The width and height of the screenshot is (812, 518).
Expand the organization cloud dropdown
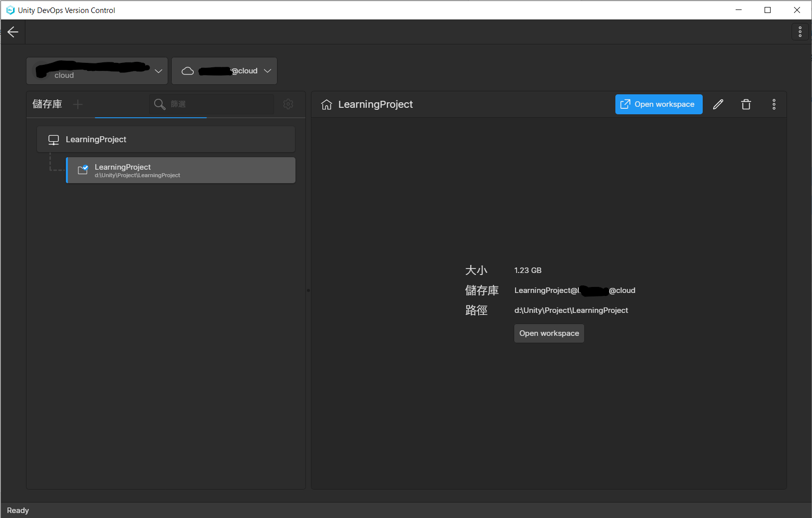pyautogui.click(x=159, y=71)
